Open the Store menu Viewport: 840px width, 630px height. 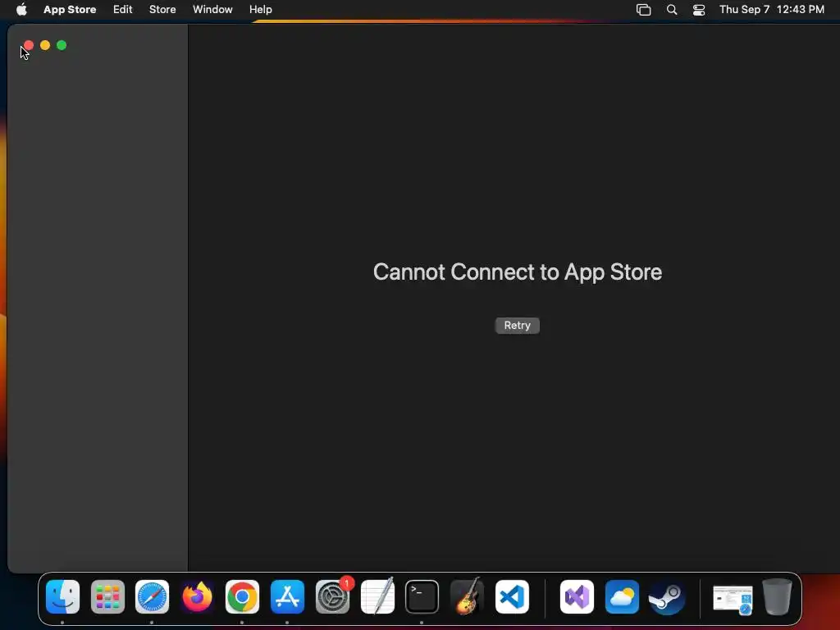tap(162, 9)
